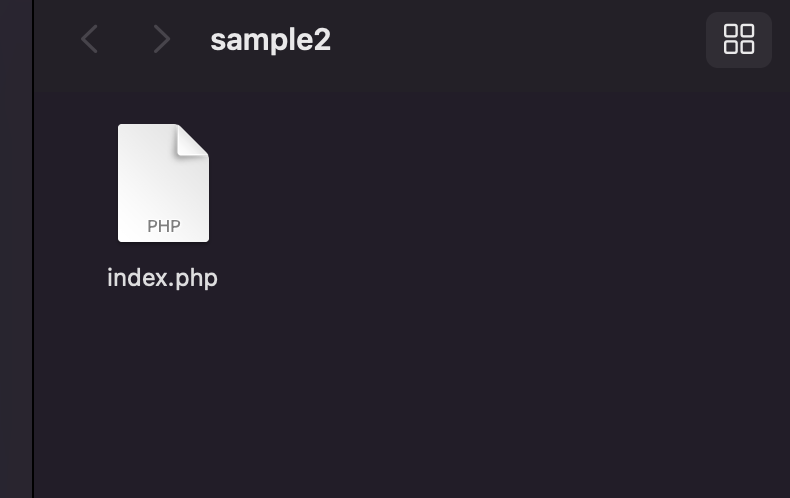Open the view mode grid button
Viewport: 790px width, 498px height.
tap(739, 39)
